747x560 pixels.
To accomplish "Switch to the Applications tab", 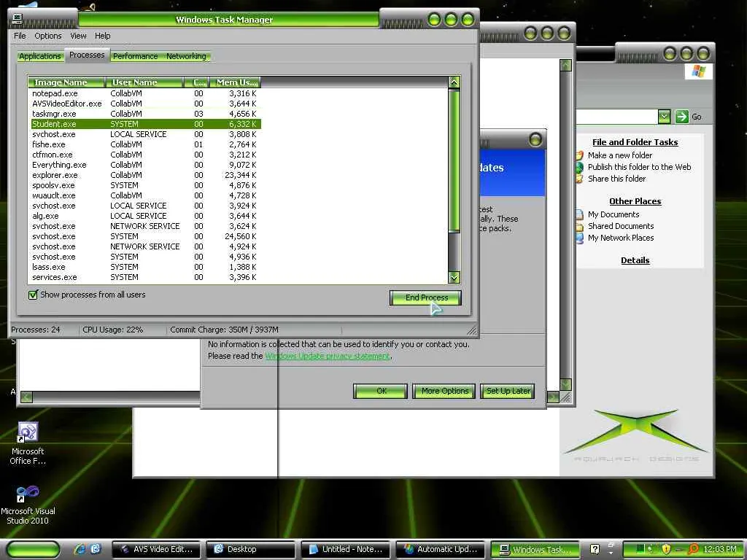I will (x=40, y=56).
